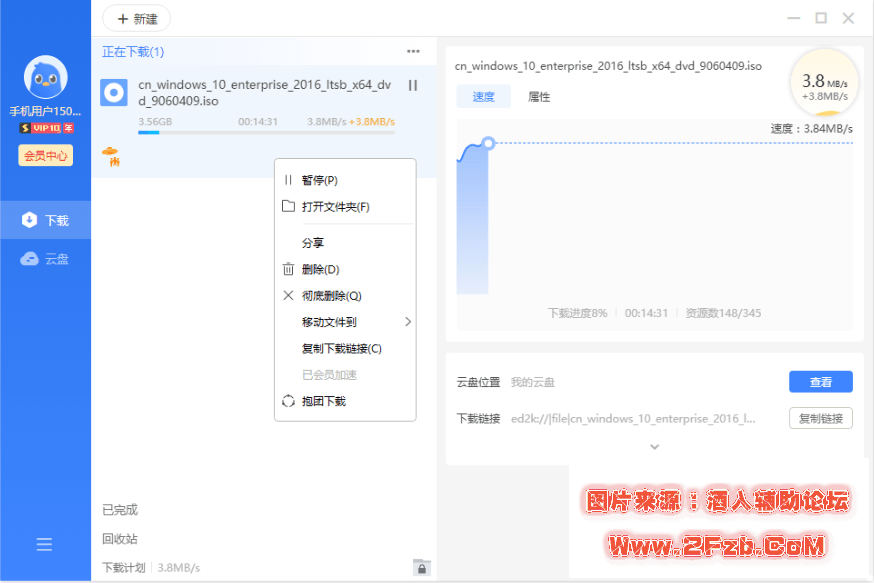The height and width of the screenshot is (583, 874).
Task: Click the lock folder icon
Action: tap(421, 567)
